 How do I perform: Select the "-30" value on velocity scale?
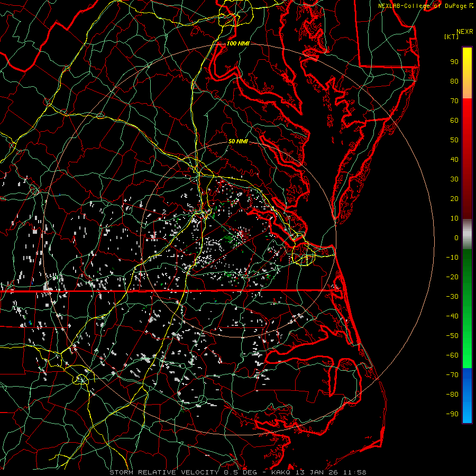click(x=452, y=297)
